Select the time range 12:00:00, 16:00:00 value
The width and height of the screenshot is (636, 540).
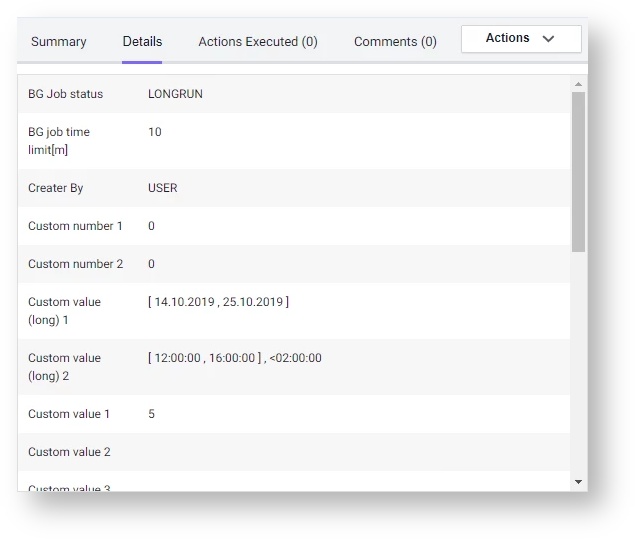(x=235, y=358)
